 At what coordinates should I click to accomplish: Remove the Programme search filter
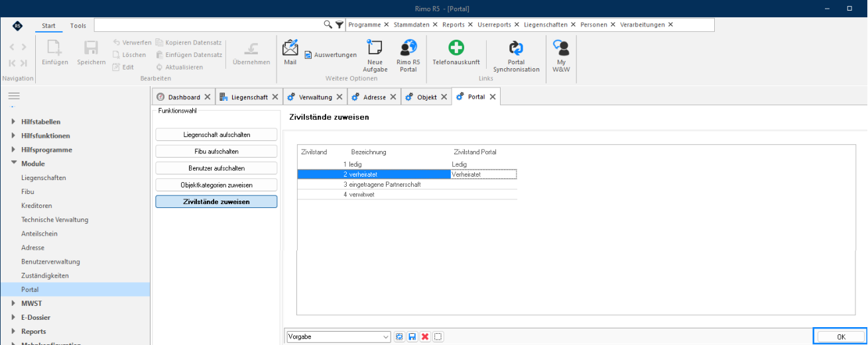pos(386,25)
